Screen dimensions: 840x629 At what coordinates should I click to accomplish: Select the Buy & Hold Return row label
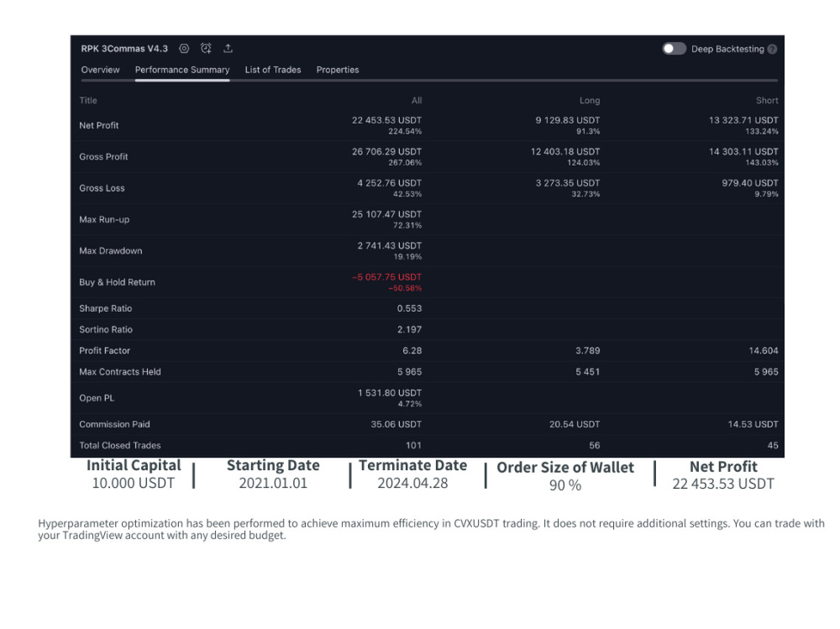tap(118, 282)
